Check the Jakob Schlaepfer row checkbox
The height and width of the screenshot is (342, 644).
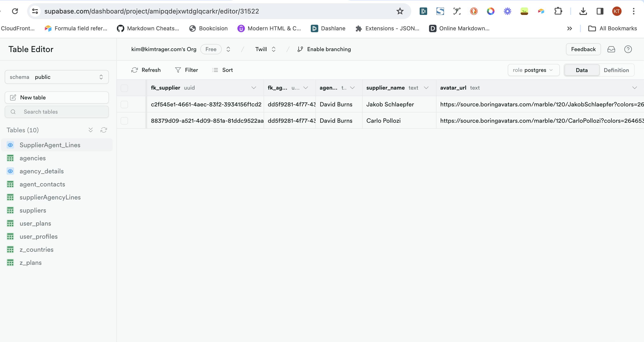point(124,104)
